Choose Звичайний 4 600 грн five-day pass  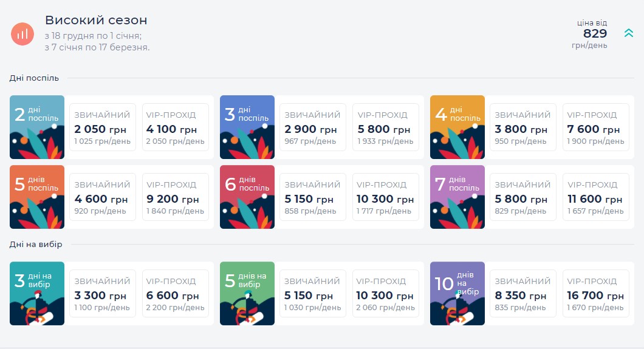point(103,197)
